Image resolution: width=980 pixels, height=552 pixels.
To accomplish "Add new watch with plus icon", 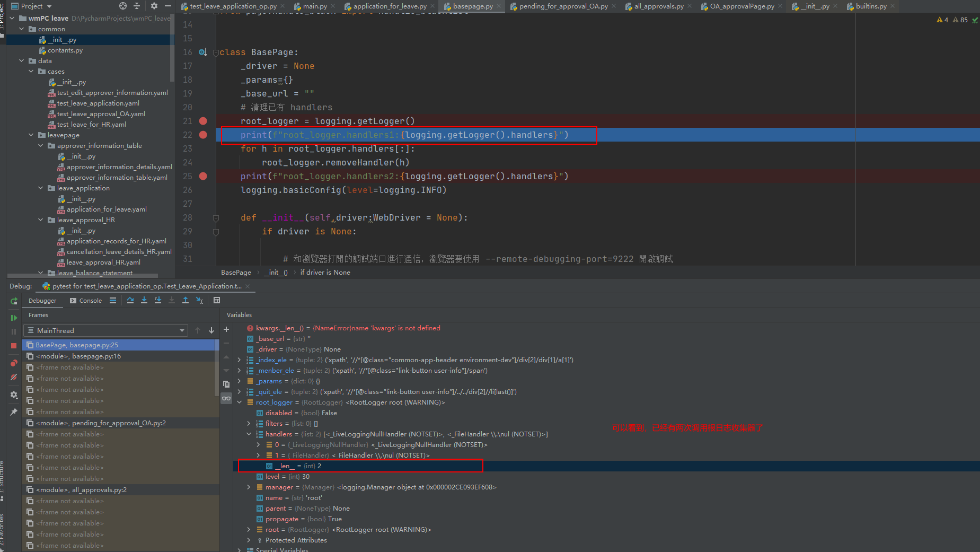I will [x=226, y=329].
